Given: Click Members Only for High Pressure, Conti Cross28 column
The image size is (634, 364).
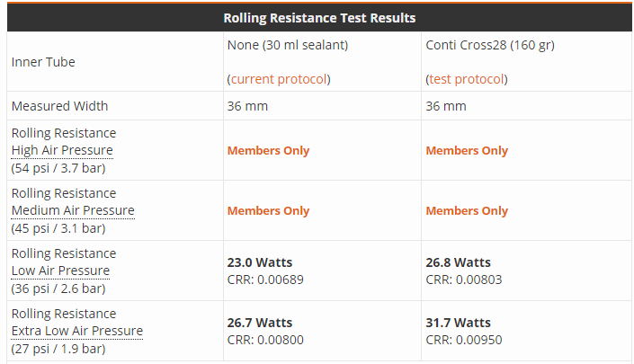Looking at the screenshot, I should pyautogui.click(x=467, y=151).
